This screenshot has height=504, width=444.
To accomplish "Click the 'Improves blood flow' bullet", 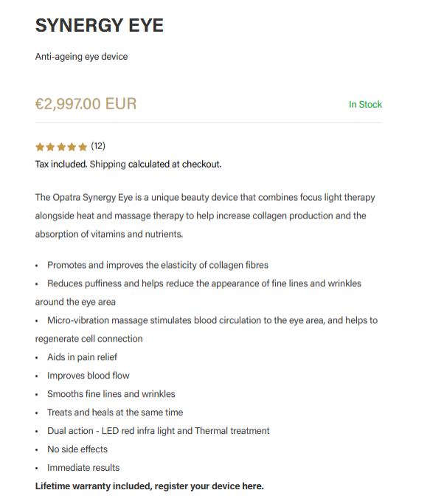I will [x=89, y=376].
